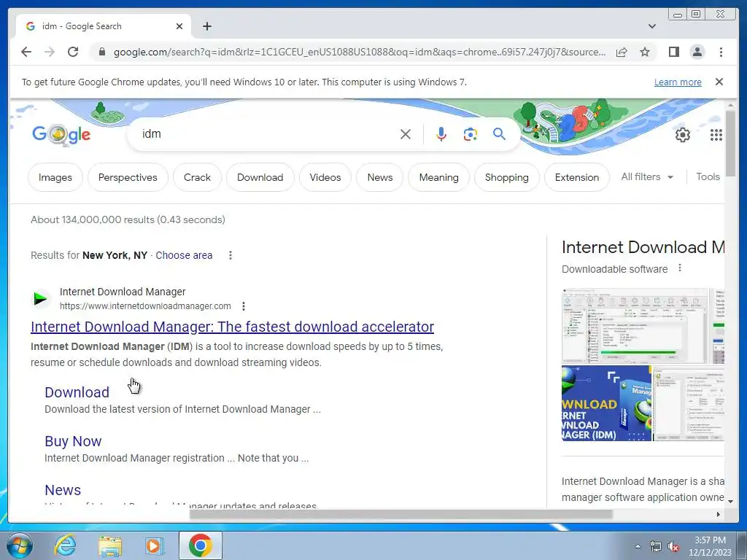Image resolution: width=747 pixels, height=560 pixels.
Task: Open the Chrome profile avatar
Action: point(697,52)
